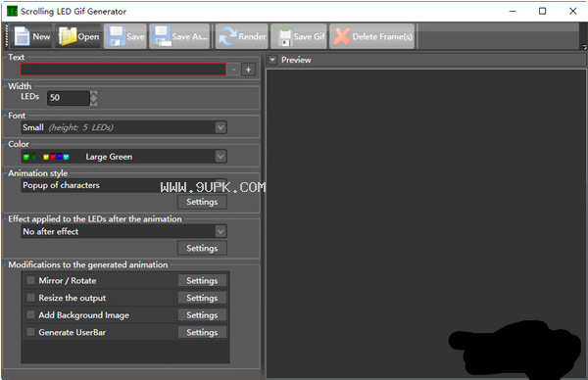Check the Add Background Image option
588x380 pixels.
pyautogui.click(x=30, y=314)
